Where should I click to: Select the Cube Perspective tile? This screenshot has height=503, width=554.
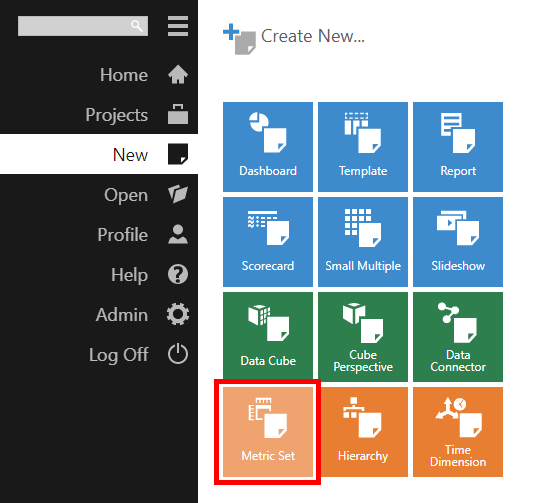(x=363, y=337)
